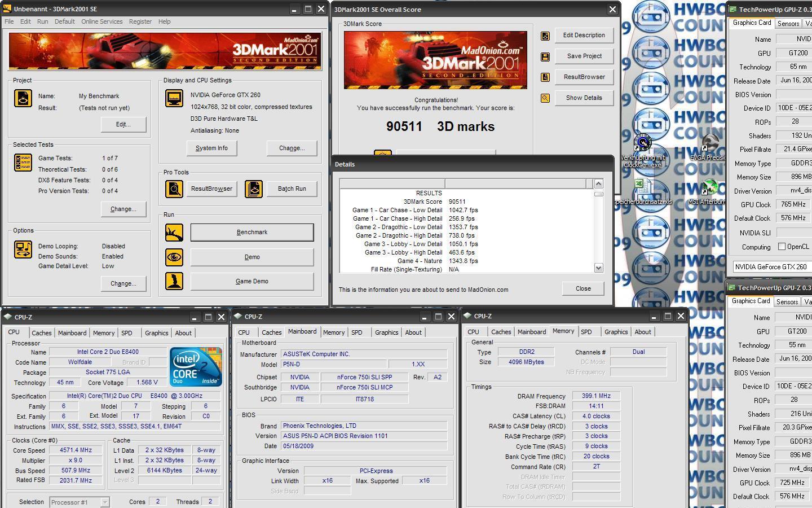The image size is (812, 508).
Task: Click the Edit Description icon in score window
Action: (545, 36)
